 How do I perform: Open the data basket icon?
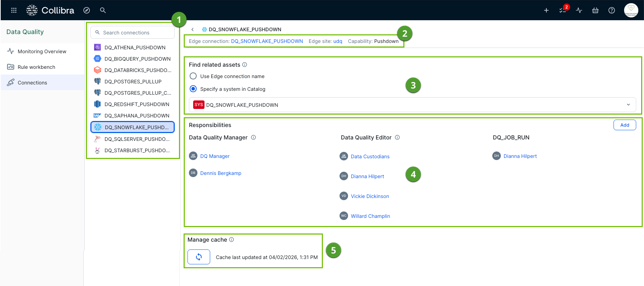point(595,10)
